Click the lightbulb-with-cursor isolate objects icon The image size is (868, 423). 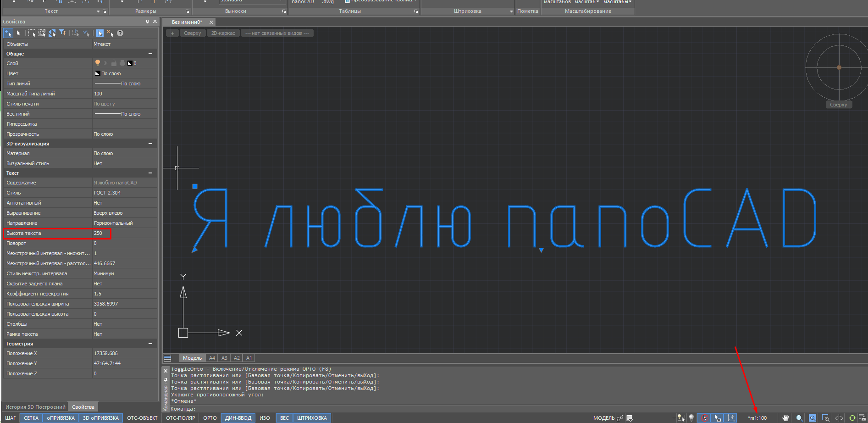click(x=681, y=418)
